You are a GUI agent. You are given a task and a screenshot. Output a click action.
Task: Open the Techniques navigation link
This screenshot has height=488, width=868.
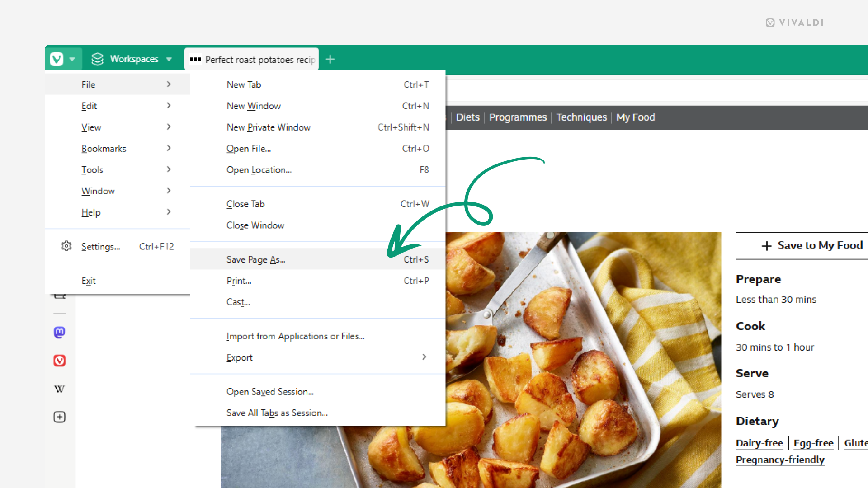tap(581, 117)
